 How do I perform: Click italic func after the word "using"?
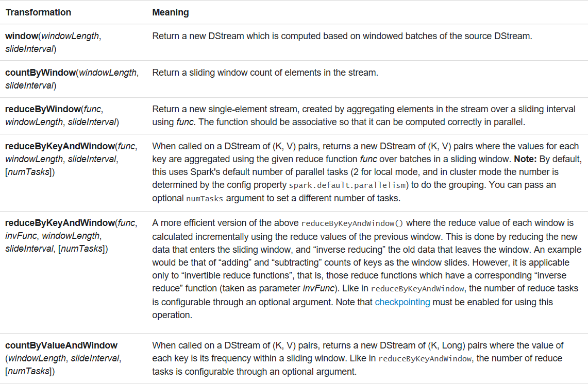coord(184,122)
